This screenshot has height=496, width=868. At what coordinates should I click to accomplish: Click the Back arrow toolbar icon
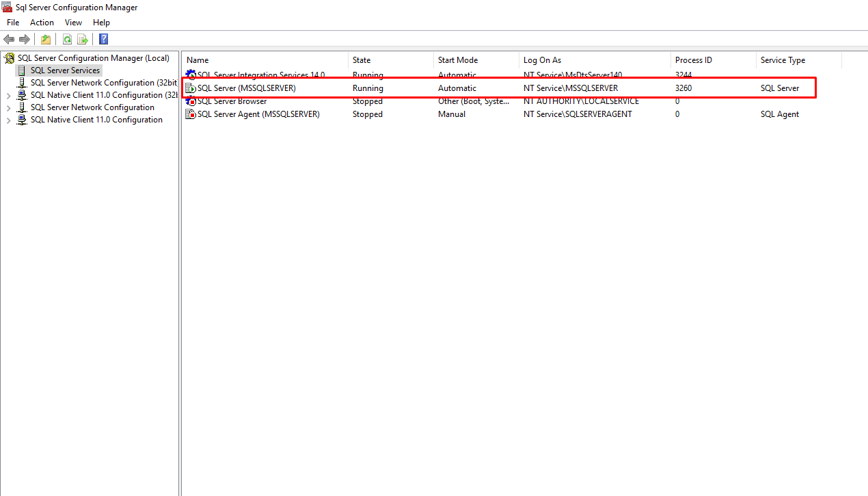pyautogui.click(x=9, y=39)
